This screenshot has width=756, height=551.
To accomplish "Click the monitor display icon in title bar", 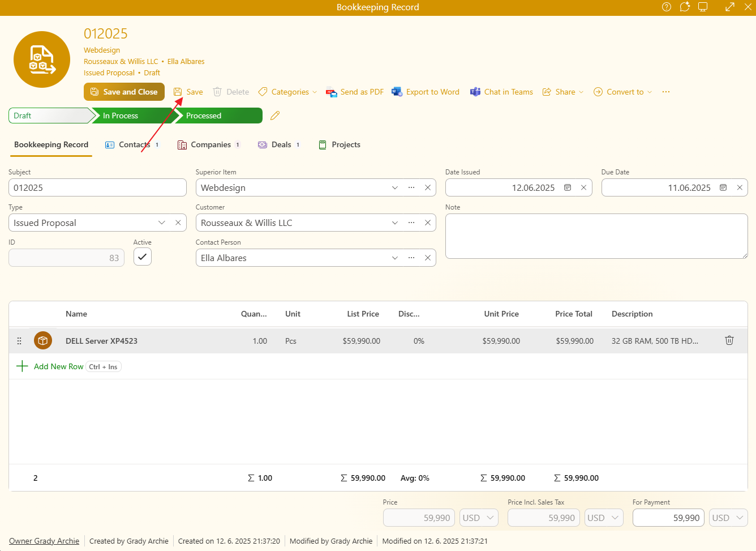I will coord(703,7).
